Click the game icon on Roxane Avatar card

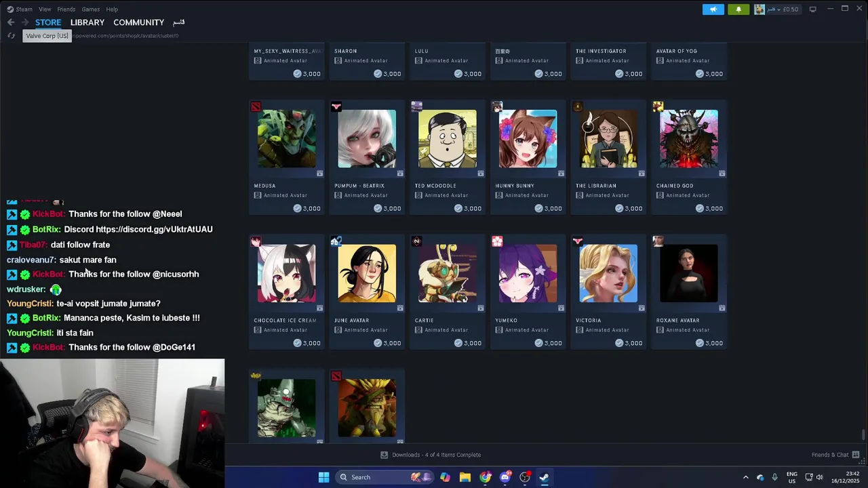click(x=658, y=241)
